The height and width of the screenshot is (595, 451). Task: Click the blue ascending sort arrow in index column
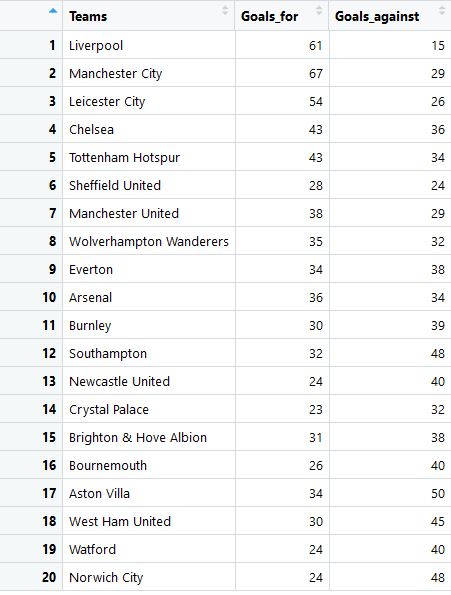point(53,11)
